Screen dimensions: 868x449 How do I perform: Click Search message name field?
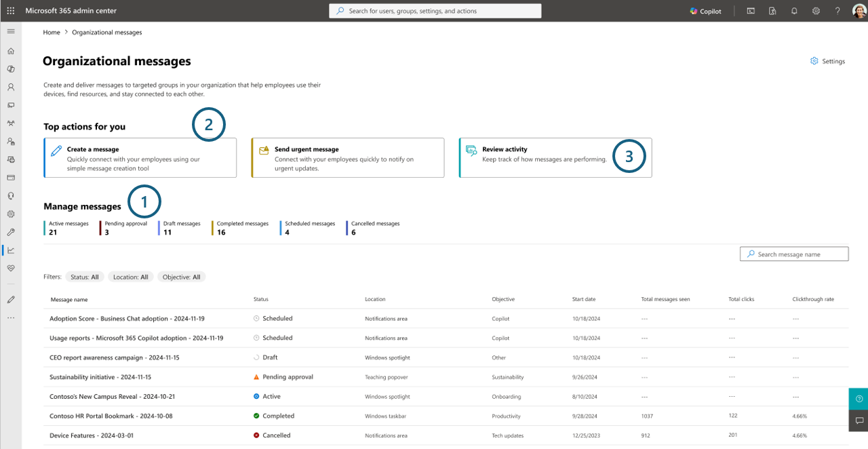coord(794,254)
